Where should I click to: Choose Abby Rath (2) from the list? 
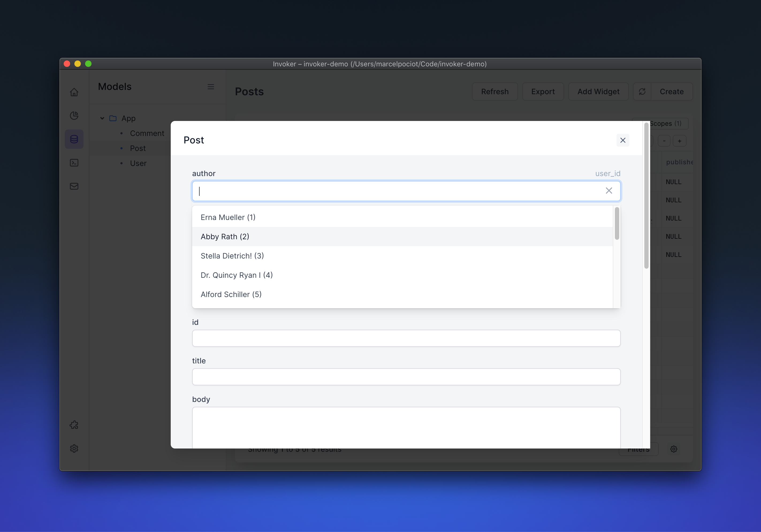coord(402,237)
